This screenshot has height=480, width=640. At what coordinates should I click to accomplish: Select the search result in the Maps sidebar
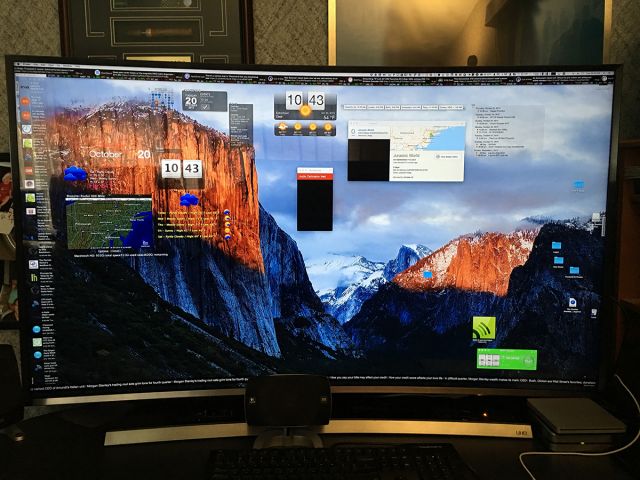click(369, 132)
